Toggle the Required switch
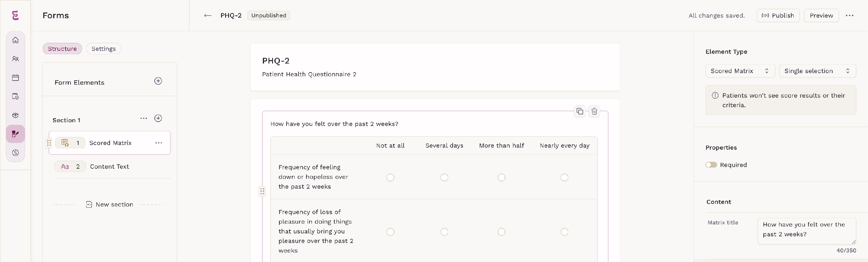Viewport: 868px width, 262px height. point(711,165)
